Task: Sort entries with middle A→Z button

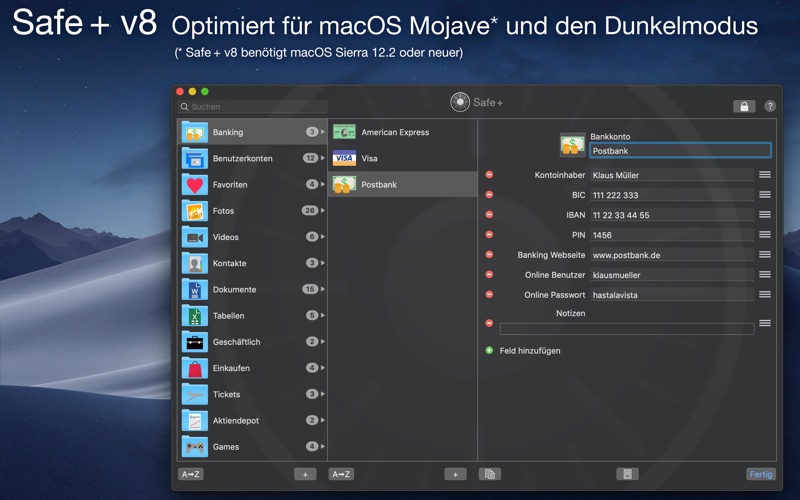Action: tap(341, 474)
